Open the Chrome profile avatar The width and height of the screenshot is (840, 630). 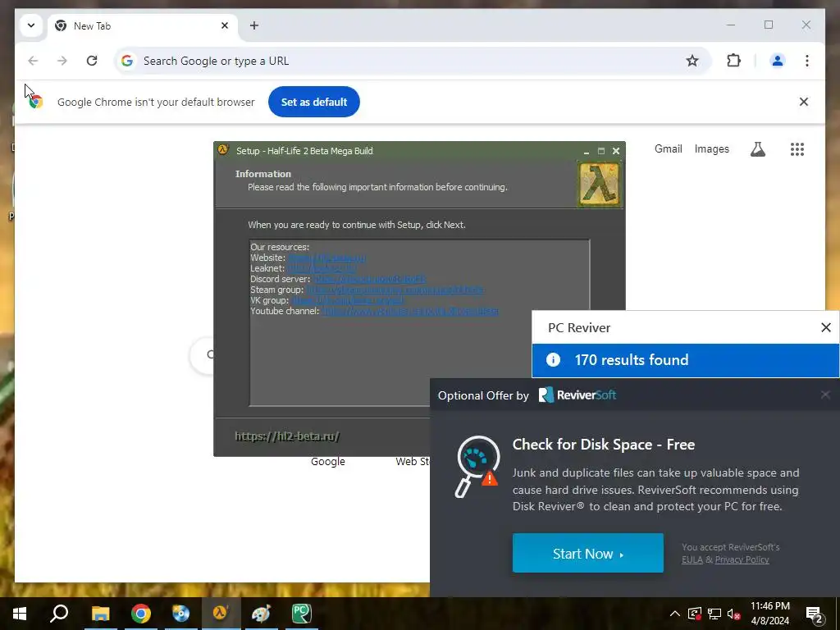coord(778,61)
